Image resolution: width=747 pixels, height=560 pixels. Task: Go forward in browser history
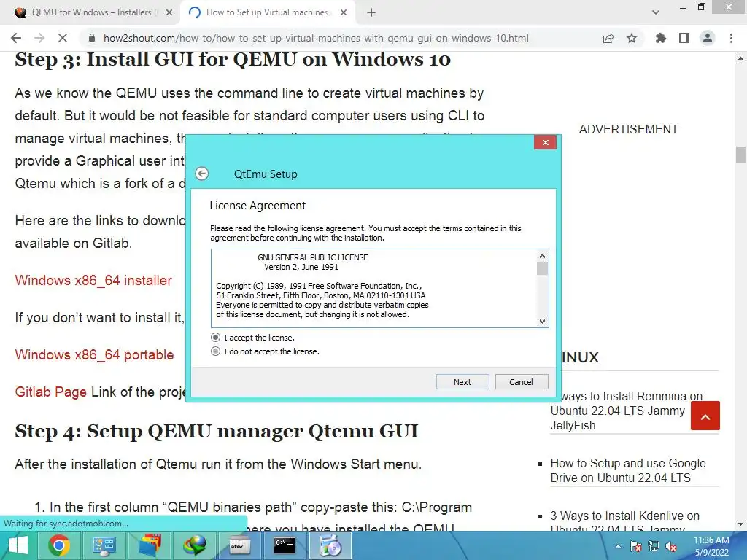(x=39, y=38)
